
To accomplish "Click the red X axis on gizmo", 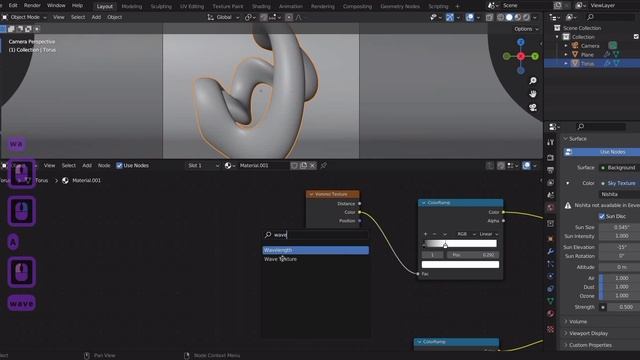I will click(521, 56).
